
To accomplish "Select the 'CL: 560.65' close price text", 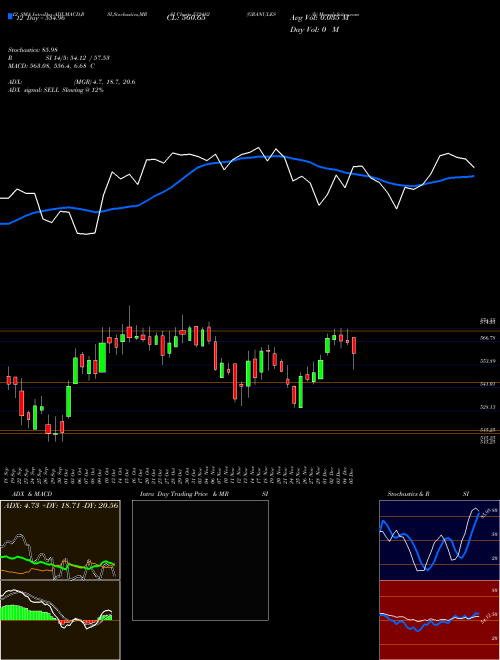I will 185,19.
